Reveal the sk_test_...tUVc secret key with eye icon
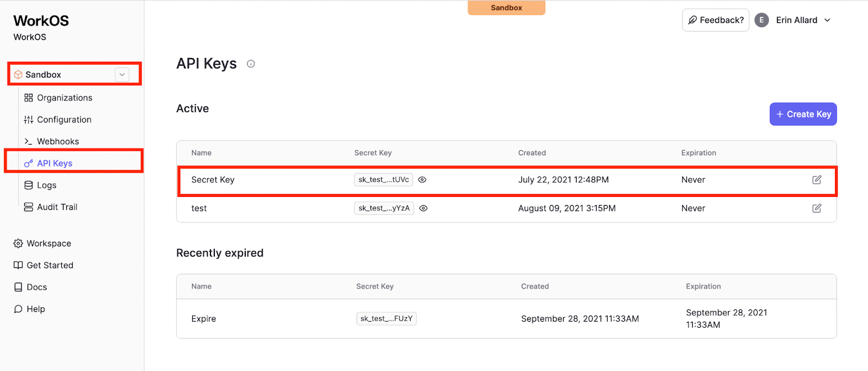Screen dimensions: 868x371 422,180
